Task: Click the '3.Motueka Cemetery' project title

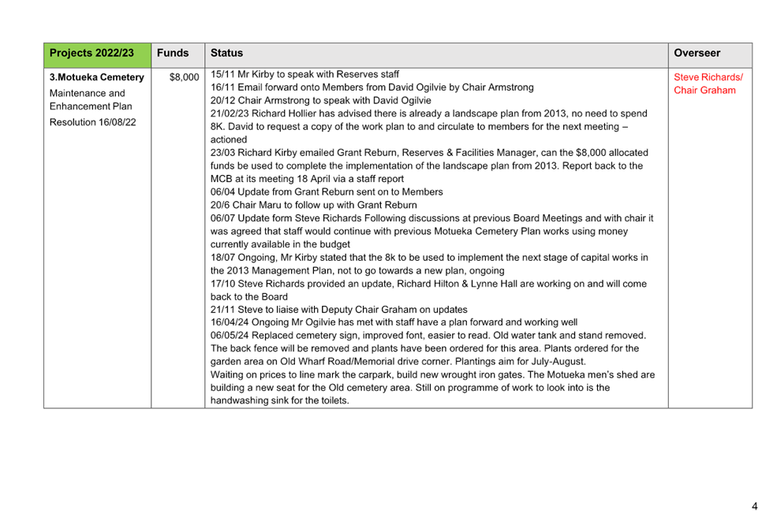Action: 96,77
